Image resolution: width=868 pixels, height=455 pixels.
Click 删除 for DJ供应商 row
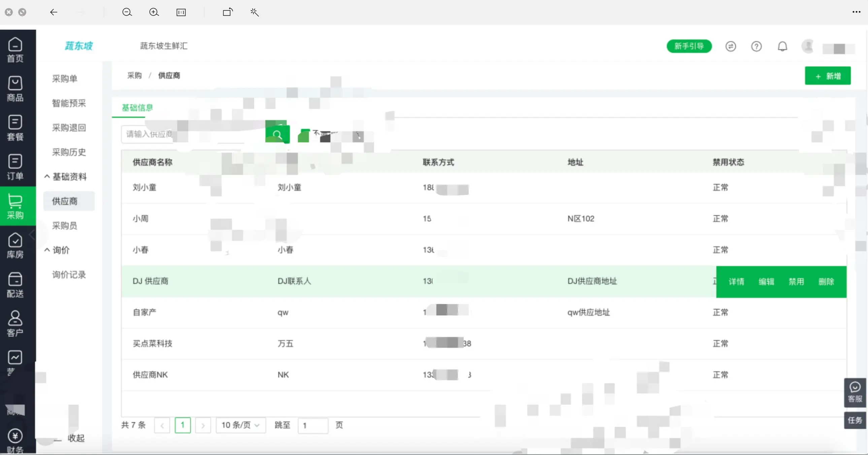pos(827,281)
